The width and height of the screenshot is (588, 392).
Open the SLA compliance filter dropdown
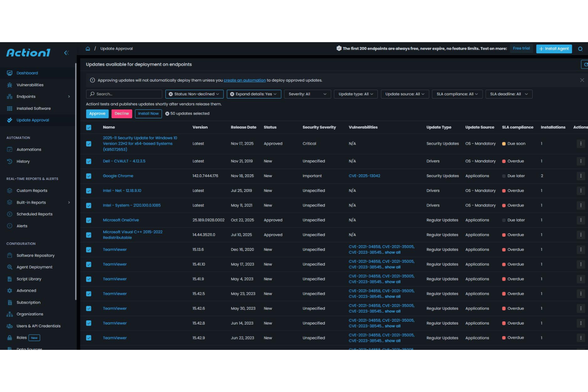pos(457,94)
